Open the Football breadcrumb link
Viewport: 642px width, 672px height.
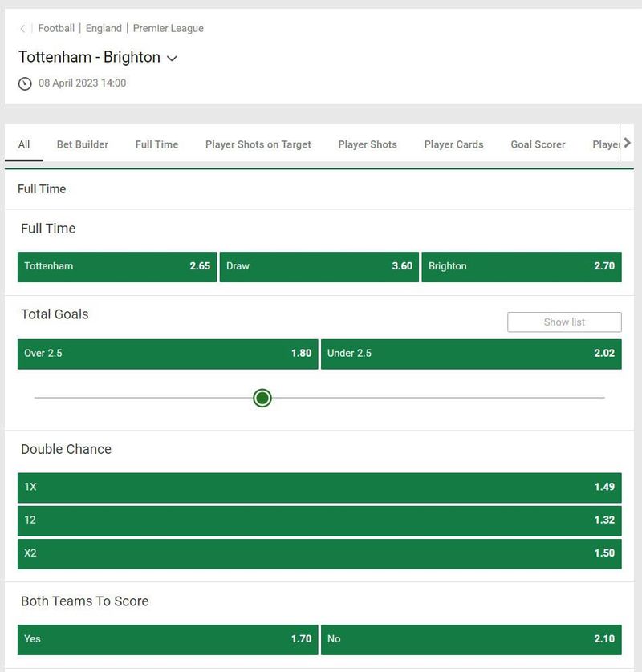tap(56, 28)
